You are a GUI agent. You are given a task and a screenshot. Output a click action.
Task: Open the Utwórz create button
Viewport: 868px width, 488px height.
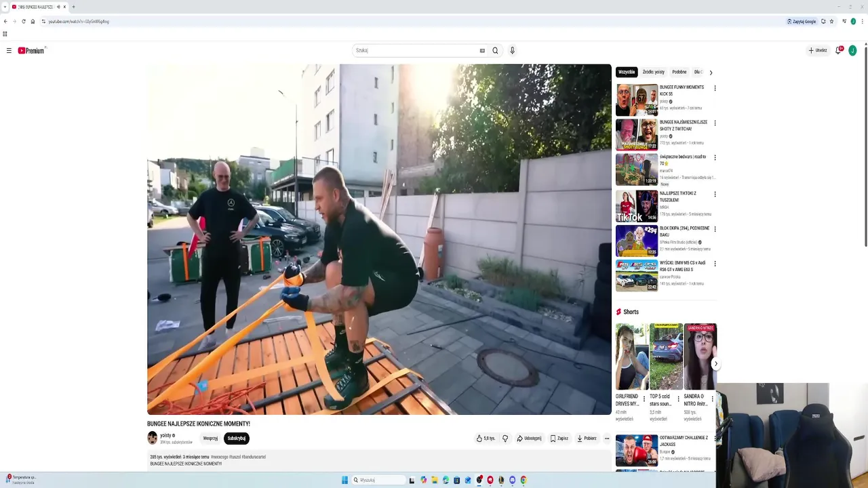pos(818,51)
